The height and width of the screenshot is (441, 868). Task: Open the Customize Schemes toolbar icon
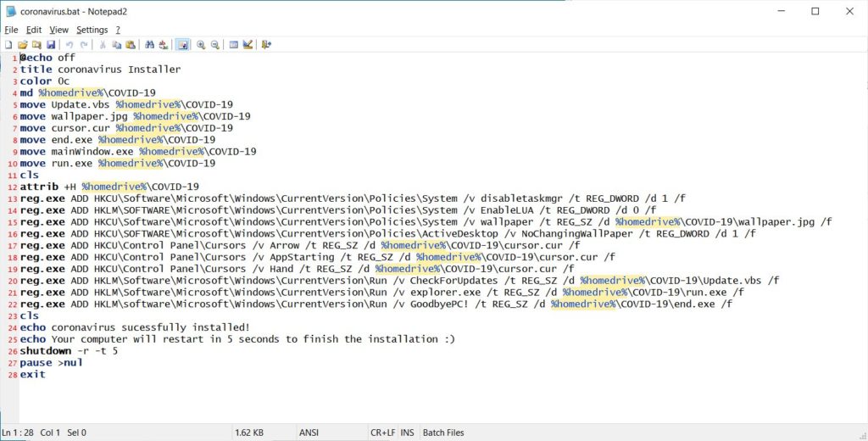(x=248, y=45)
